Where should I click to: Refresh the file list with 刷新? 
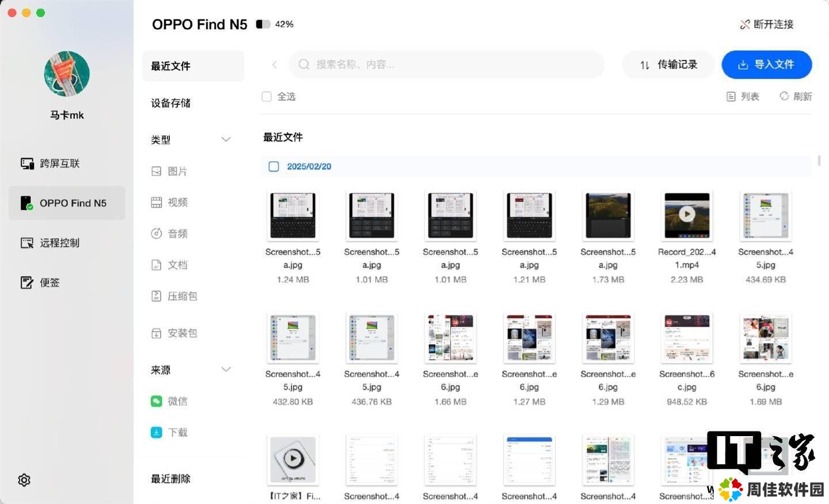[x=796, y=96]
